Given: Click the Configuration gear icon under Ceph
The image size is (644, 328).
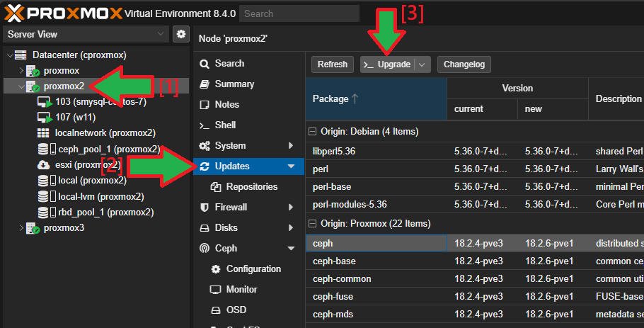Looking at the screenshot, I should click(x=216, y=269).
